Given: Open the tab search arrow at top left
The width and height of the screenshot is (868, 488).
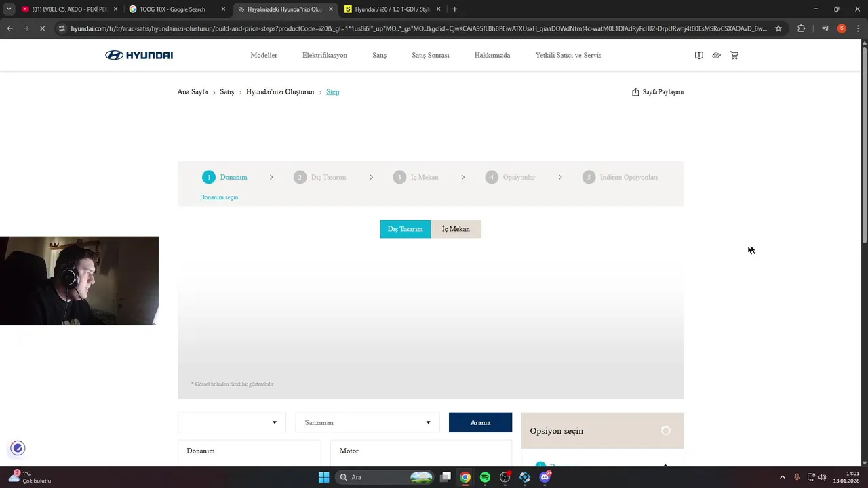Looking at the screenshot, I should pos(9,9).
